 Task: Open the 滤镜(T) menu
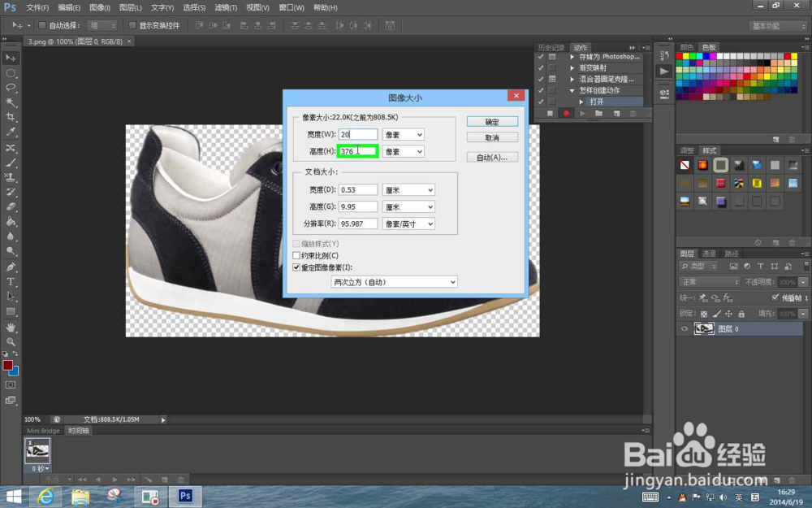click(226, 8)
